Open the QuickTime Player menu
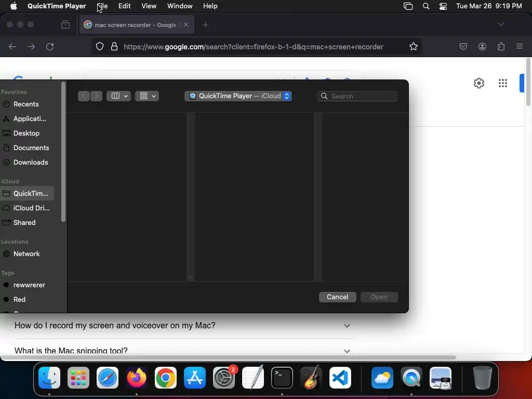This screenshot has width=532, height=399. pos(57,6)
